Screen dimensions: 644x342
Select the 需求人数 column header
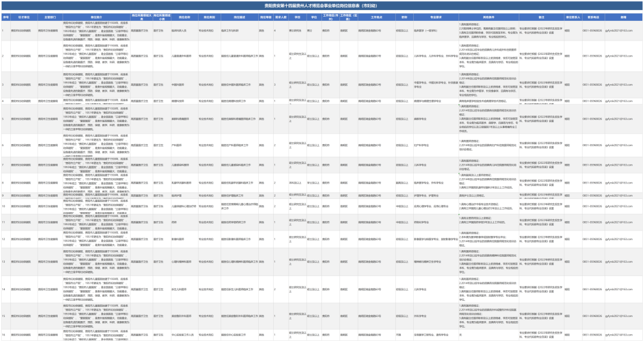pyautogui.click(x=281, y=17)
